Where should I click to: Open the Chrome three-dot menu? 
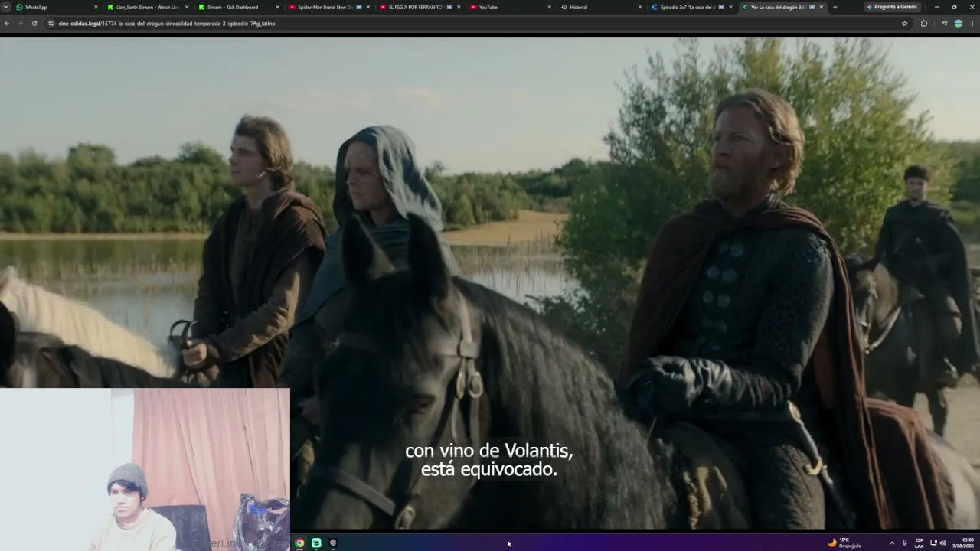(x=972, y=24)
